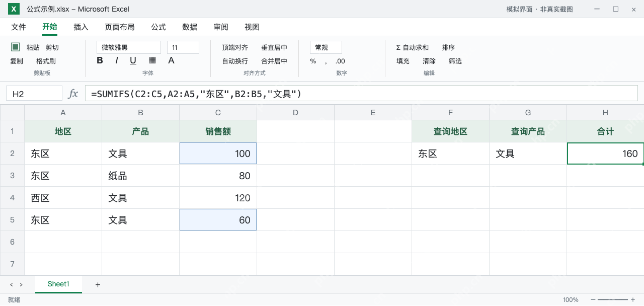Select the Sheet1 worksheet tab
This screenshot has height=306, width=644.
58,284
